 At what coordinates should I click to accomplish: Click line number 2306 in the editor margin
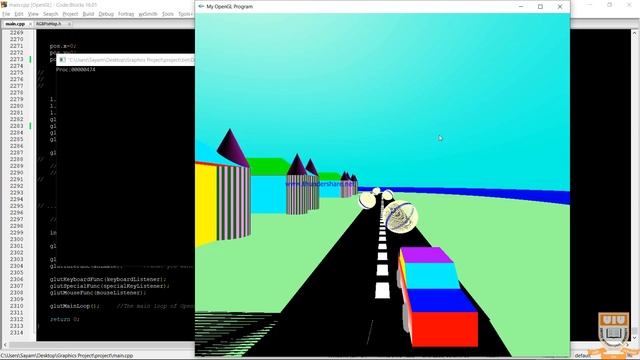pos(16,280)
